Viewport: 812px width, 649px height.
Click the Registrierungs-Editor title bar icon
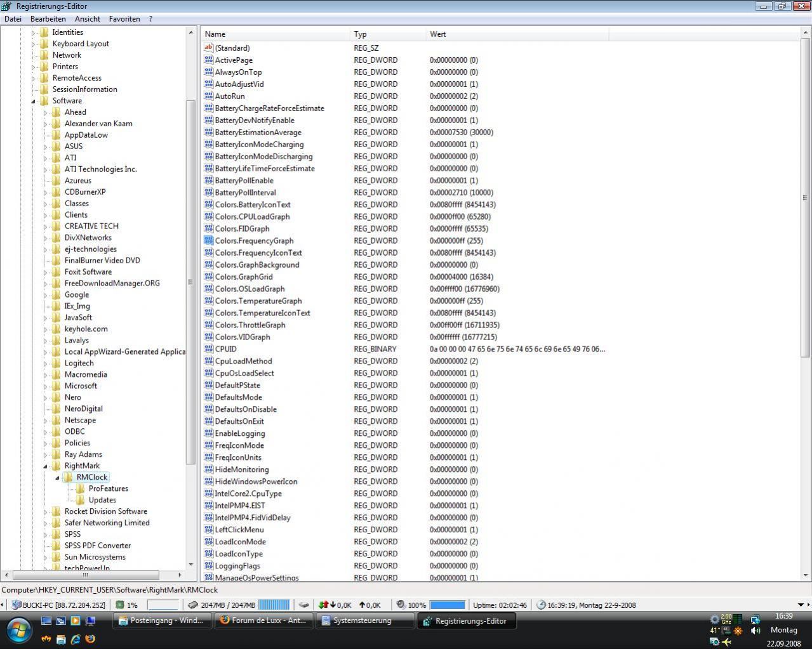pos(7,6)
